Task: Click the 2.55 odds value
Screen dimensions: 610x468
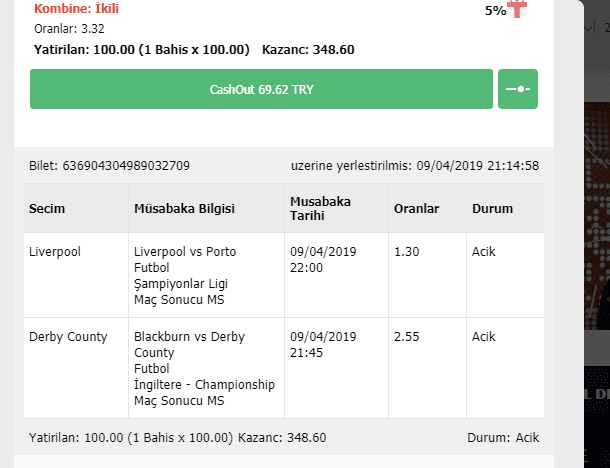Action: (407, 337)
